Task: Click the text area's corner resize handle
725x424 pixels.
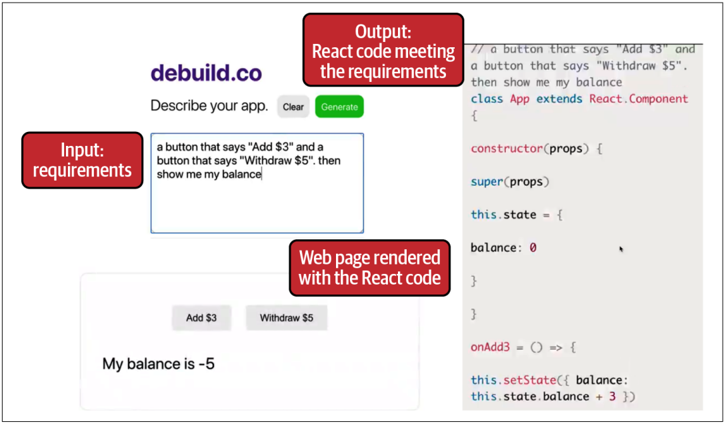Action: pos(360,230)
